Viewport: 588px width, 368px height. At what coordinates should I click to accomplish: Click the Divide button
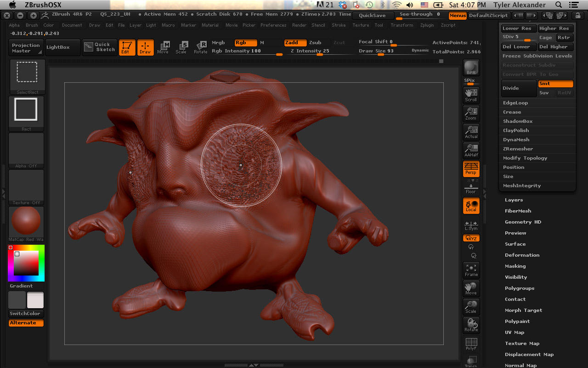point(519,88)
